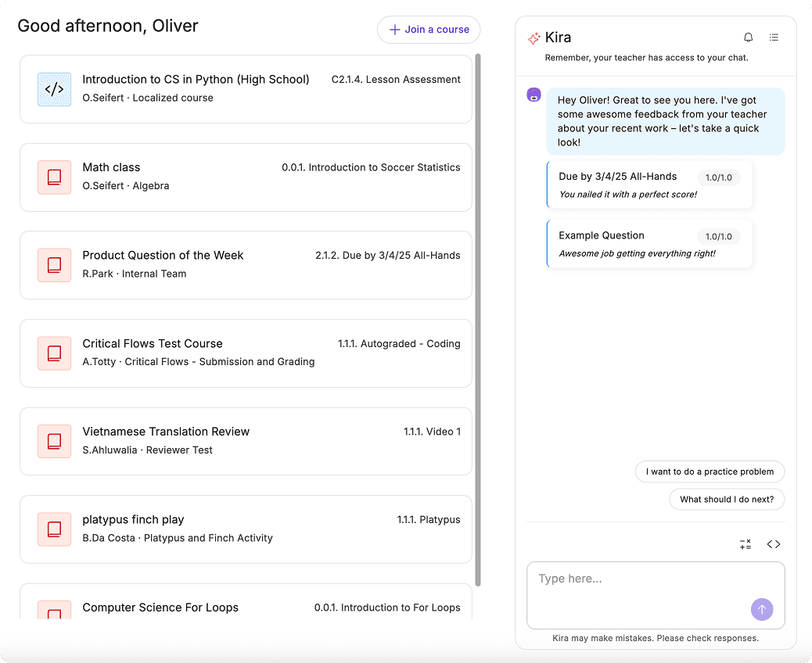This screenshot has width=812, height=663.
Task: Insert code snippet with angle brackets icon
Action: [774, 544]
